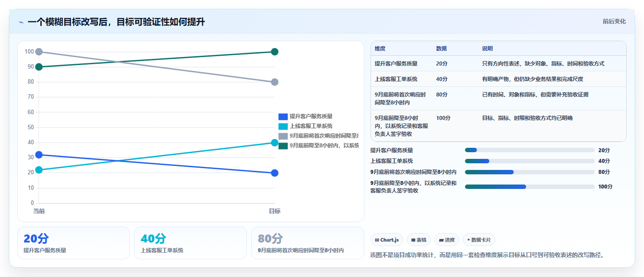The height and width of the screenshot is (277, 644).
Task: Click table cell 9月底前降至8小时内，以系统记录和客服负责人签字验收
Action: pos(402,126)
